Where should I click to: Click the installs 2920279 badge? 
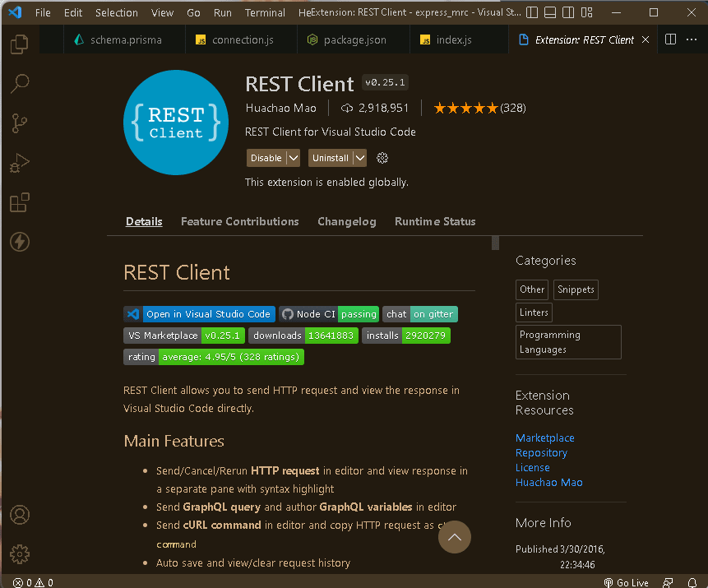[x=406, y=336]
